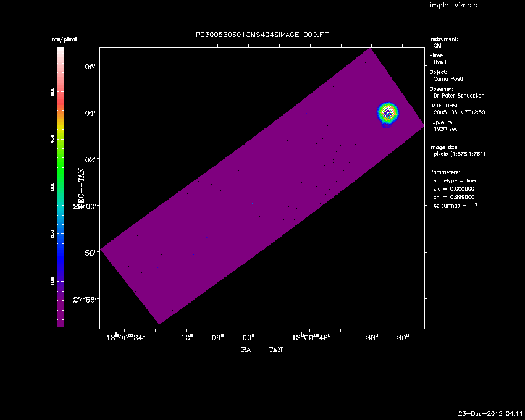Click the instrument value OM
The height and width of the screenshot is (420, 525).
pyautogui.click(x=437, y=46)
